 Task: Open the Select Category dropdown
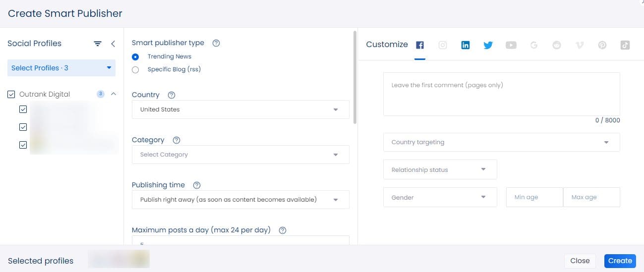click(x=240, y=155)
